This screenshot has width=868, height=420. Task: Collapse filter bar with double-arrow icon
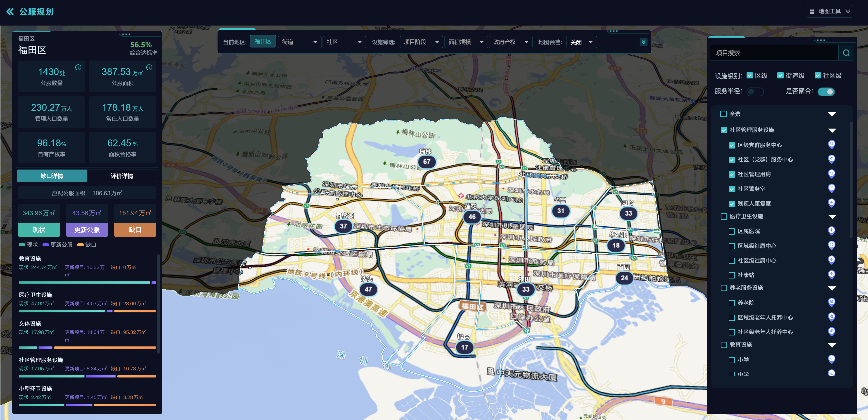click(x=643, y=42)
